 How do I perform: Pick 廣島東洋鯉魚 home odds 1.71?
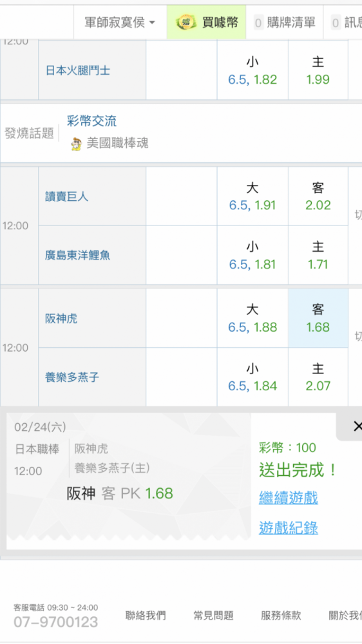click(318, 255)
